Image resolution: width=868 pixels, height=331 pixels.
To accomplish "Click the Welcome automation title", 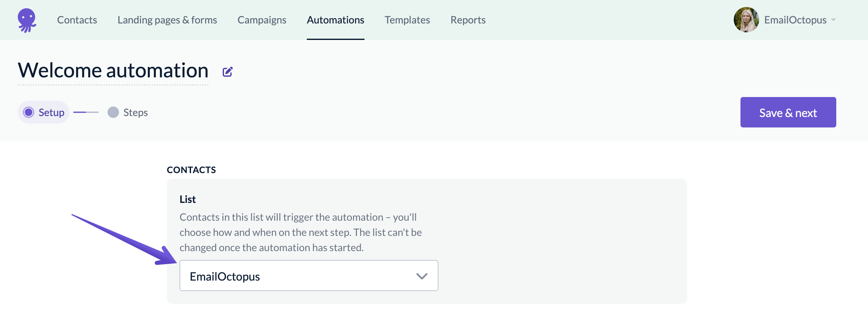I will 113,70.
